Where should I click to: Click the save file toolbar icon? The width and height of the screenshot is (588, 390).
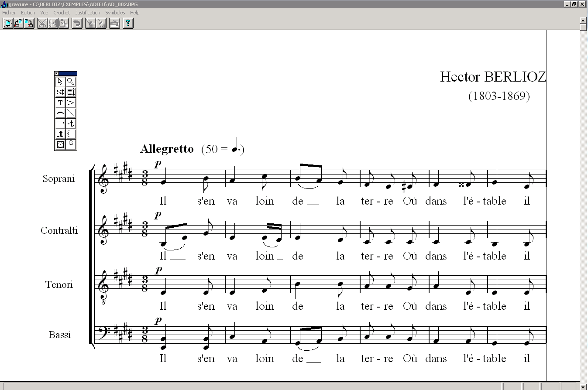point(29,23)
